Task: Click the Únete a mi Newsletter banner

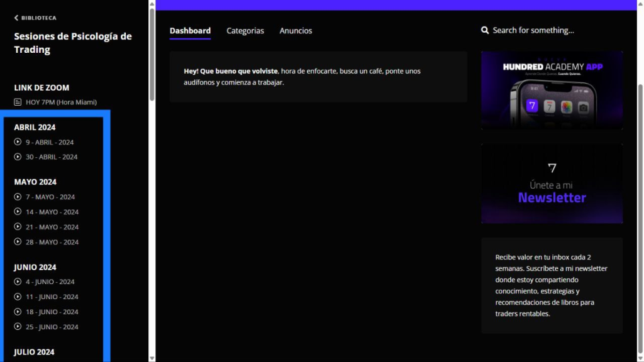Action: pyautogui.click(x=552, y=184)
